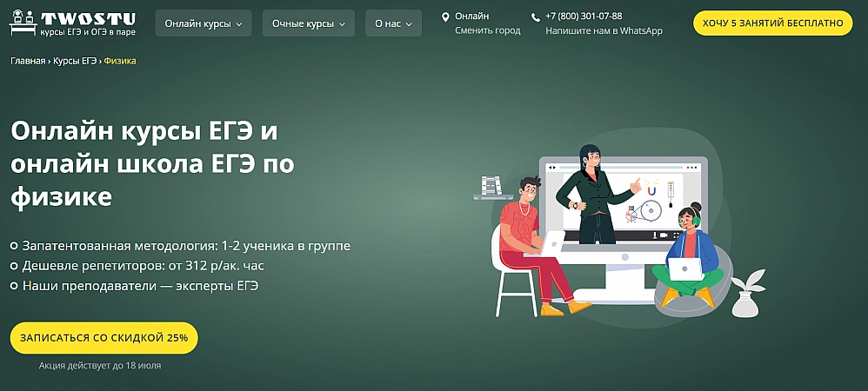Click the fullscreen icon in the illustrated video bar
This screenshot has height=391, width=868.
(x=674, y=235)
